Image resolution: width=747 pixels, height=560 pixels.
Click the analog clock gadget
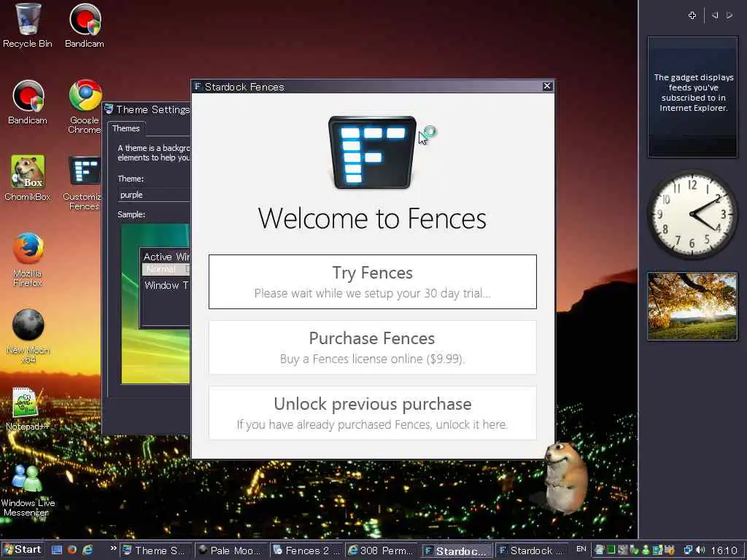(693, 214)
